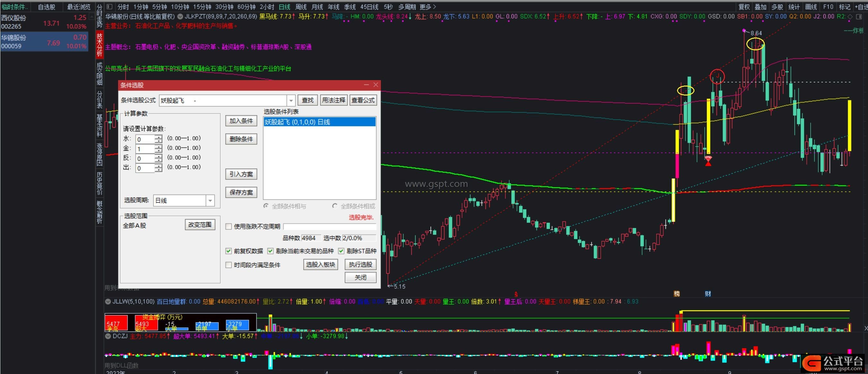Toggle the side panel icon at chart top-right

coord(859,16)
